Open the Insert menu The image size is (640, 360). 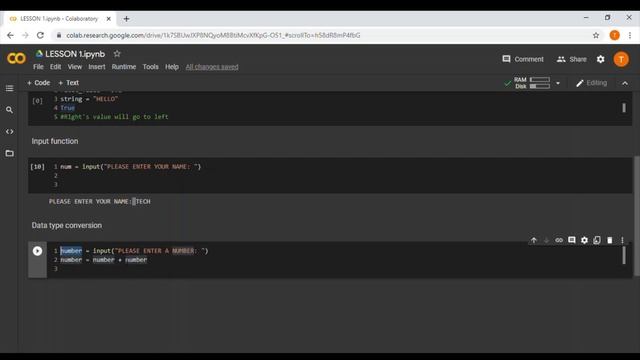[x=97, y=67]
